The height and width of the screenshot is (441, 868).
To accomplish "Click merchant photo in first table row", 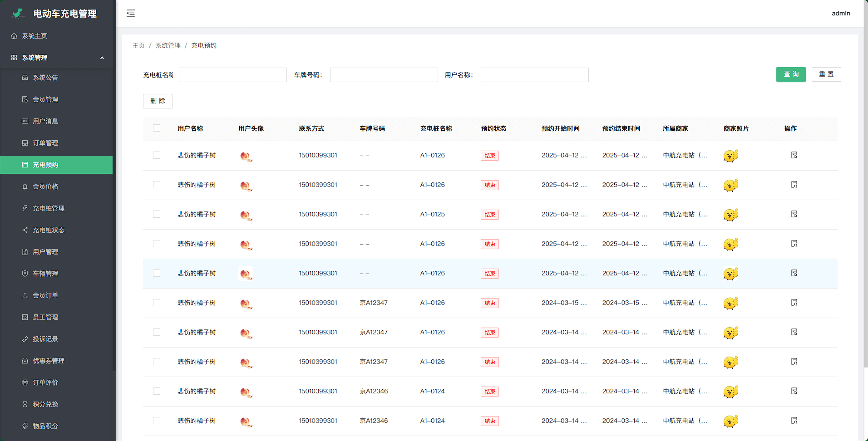I will click(x=730, y=156).
